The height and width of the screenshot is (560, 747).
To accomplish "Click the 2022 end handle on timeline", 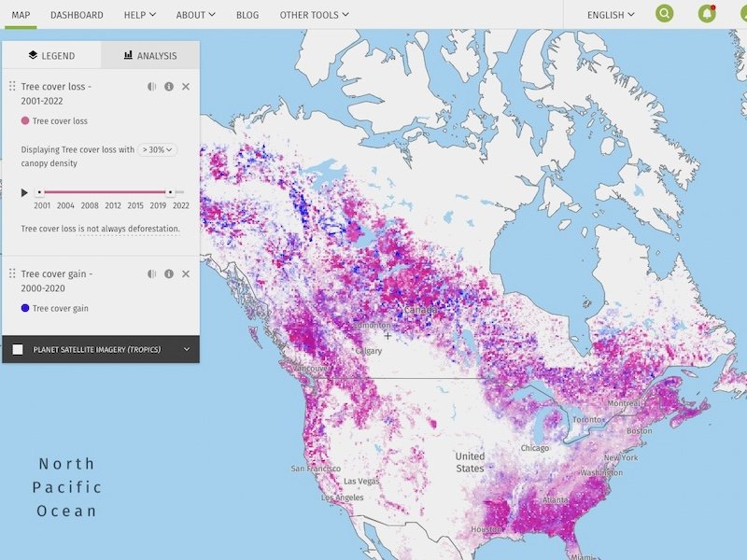I will tap(170, 192).
